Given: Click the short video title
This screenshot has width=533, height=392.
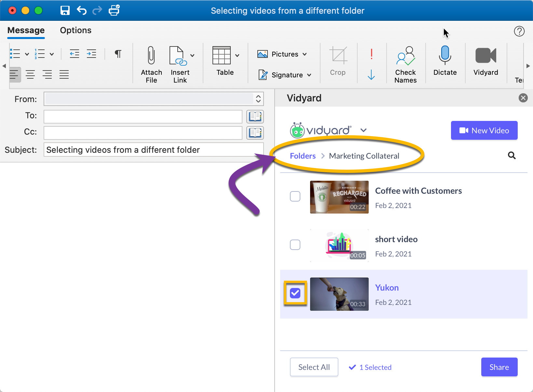Looking at the screenshot, I should tap(396, 239).
